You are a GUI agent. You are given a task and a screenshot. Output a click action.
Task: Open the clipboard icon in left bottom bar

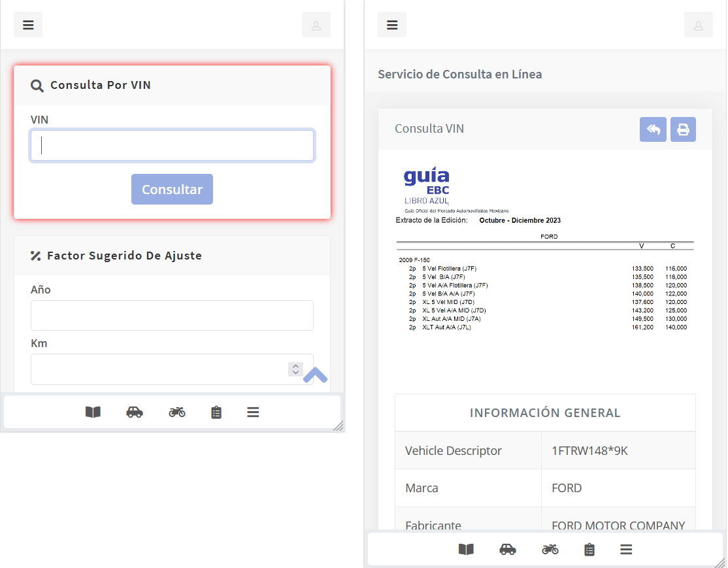(216, 412)
